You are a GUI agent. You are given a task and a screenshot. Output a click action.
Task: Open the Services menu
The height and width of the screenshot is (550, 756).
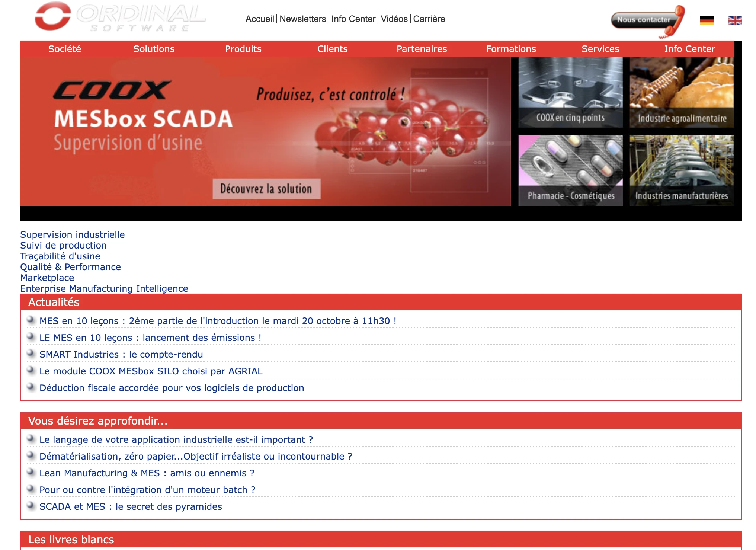600,49
